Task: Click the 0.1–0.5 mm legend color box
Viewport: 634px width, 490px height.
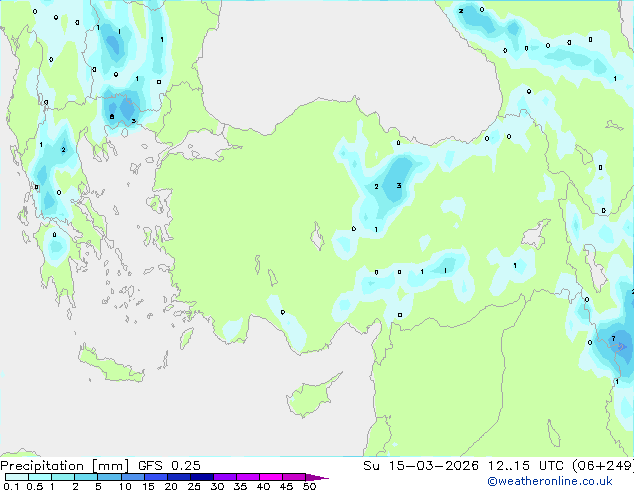Action: coord(17,477)
